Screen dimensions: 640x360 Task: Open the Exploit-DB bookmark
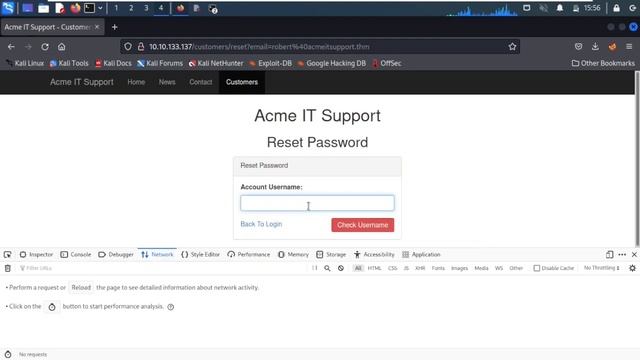click(270, 63)
